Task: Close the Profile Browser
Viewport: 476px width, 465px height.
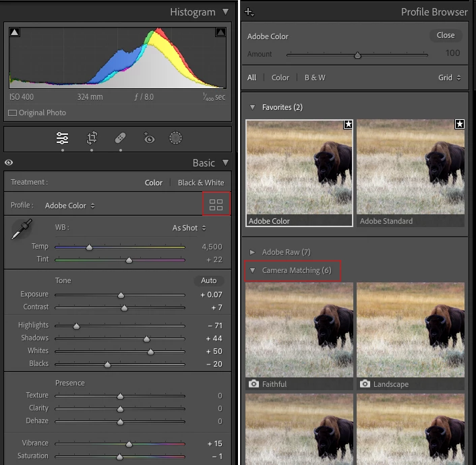Action: [x=446, y=35]
